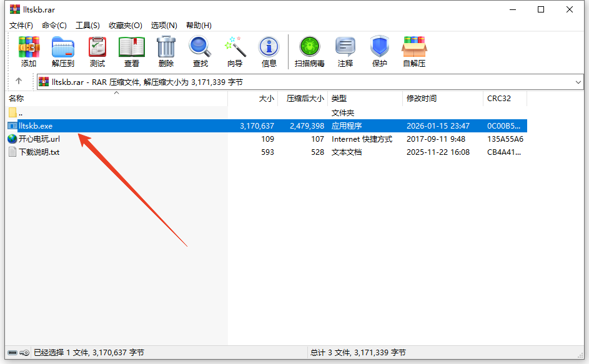This screenshot has height=364, width=589.
Task: Click status text 已经选择 1 文件
Action: [x=61, y=353]
